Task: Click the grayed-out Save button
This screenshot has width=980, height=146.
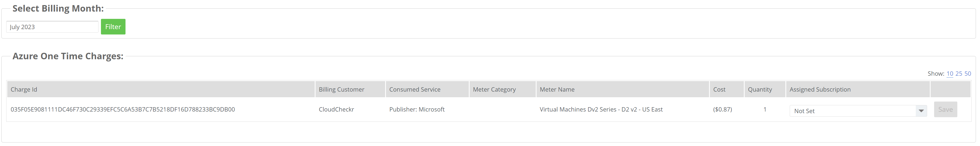Action: 945,110
